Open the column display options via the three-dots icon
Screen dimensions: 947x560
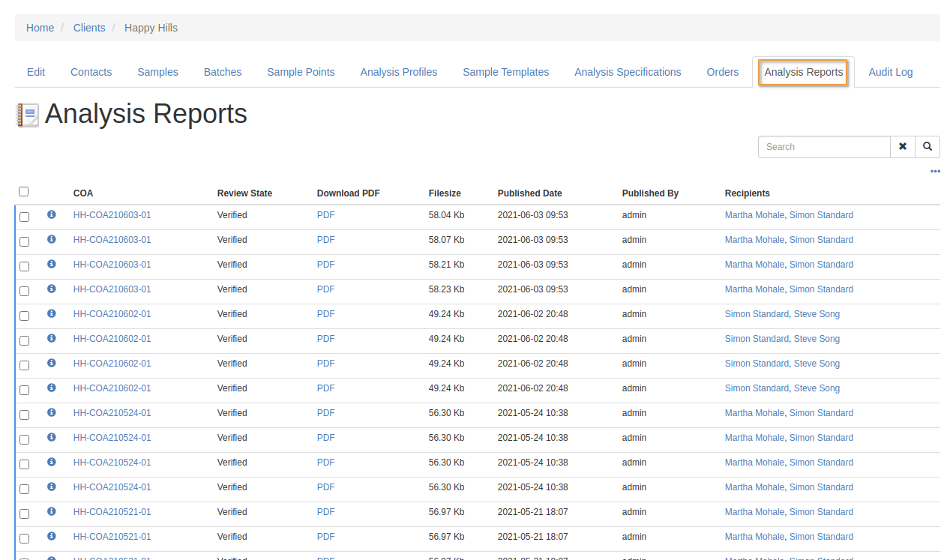pyautogui.click(x=934, y=171)
